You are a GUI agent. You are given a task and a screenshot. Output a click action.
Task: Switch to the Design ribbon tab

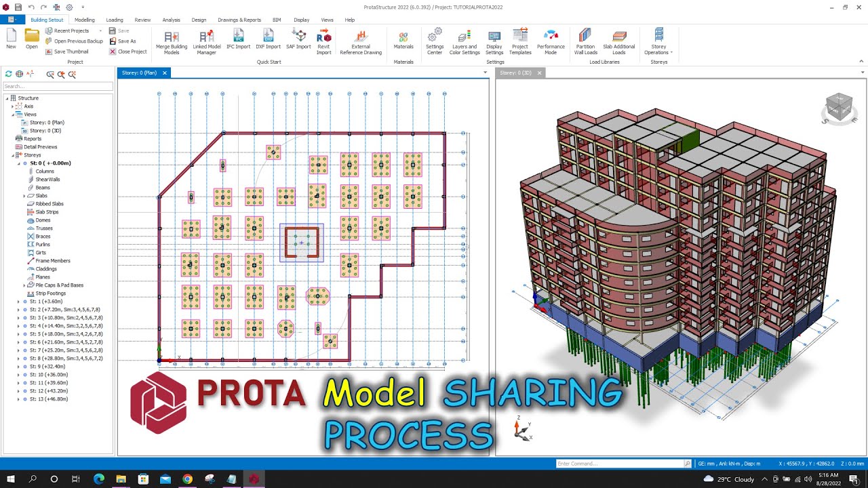[199, 20]
